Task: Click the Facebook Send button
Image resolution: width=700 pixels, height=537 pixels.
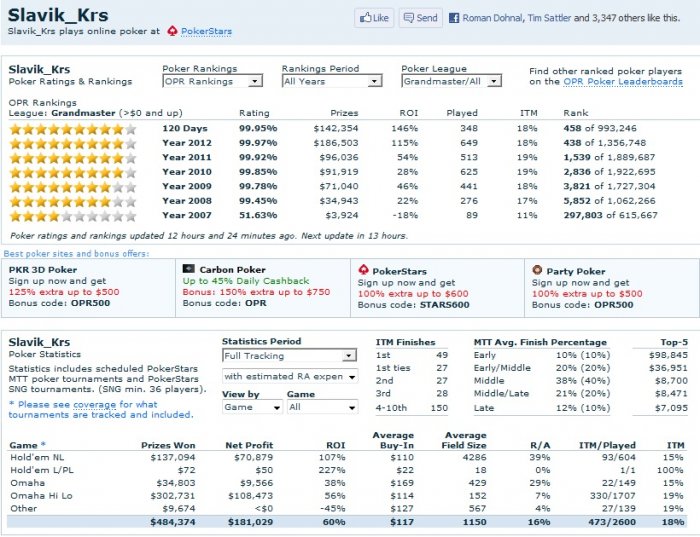Action: coord(421,18)
